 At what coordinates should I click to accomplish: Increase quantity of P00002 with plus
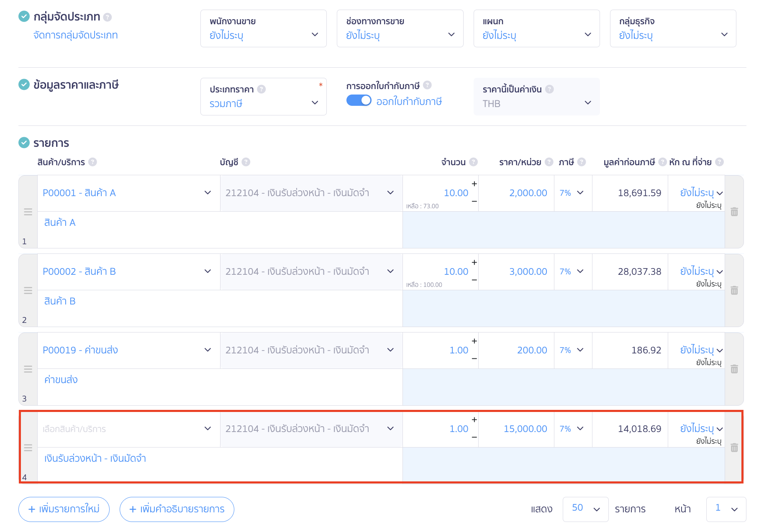coord(474,262)
